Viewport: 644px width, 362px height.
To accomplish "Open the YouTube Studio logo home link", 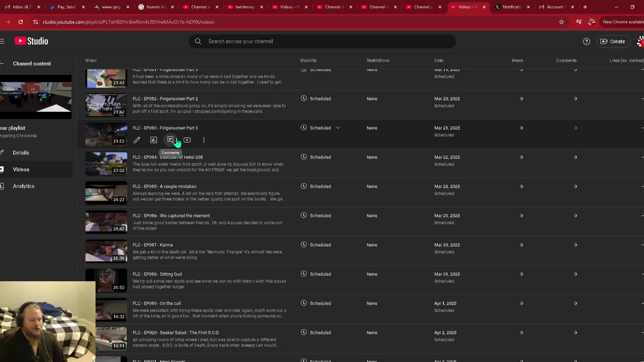I will 31,41.
